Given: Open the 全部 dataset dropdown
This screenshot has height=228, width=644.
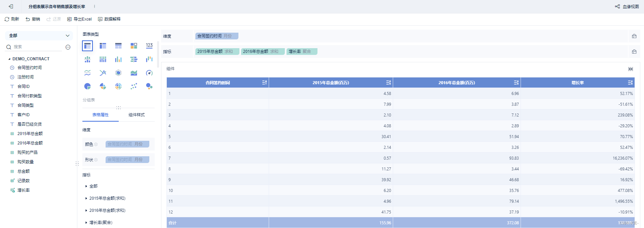Looking at the screenshot, I should pos(39,35).
